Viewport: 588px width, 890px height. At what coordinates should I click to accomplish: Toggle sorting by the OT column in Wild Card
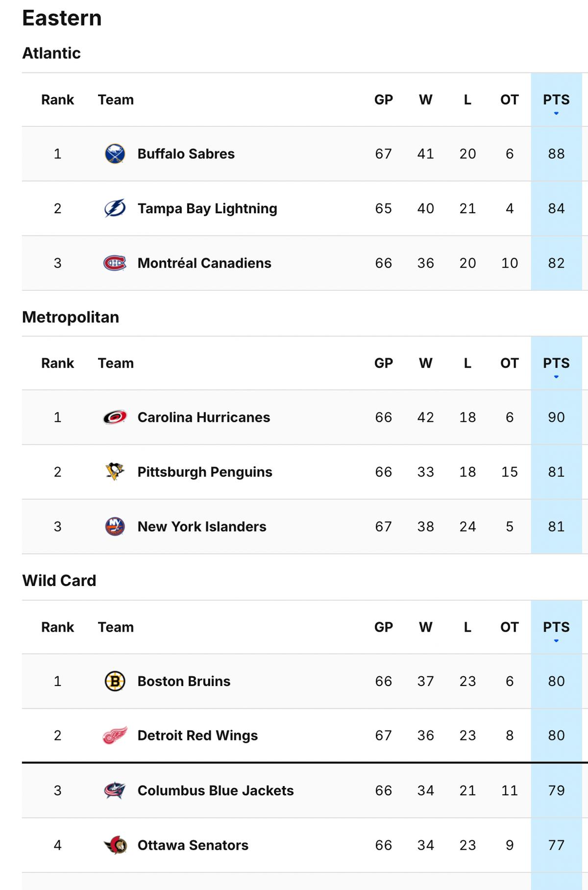point(509,627)
